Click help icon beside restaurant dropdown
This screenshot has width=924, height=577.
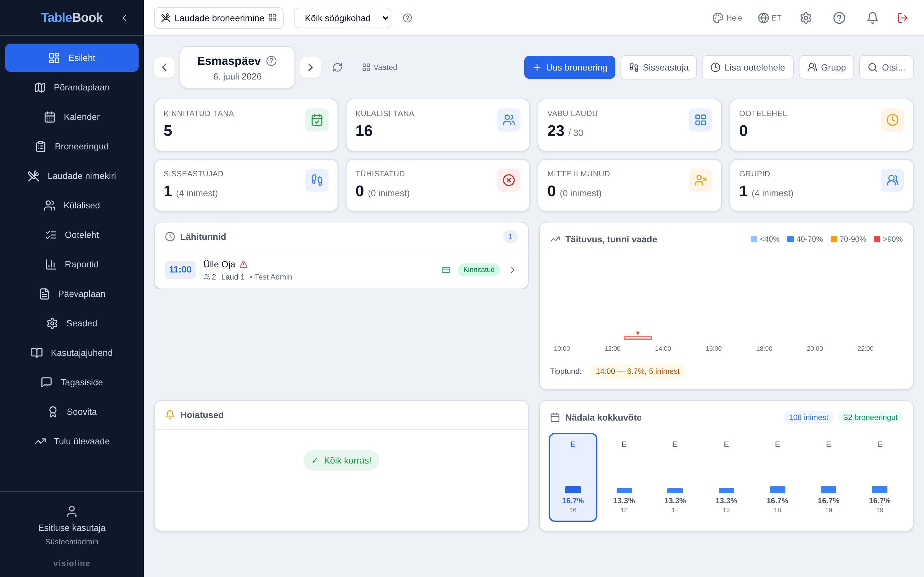[x=407, y=18]
